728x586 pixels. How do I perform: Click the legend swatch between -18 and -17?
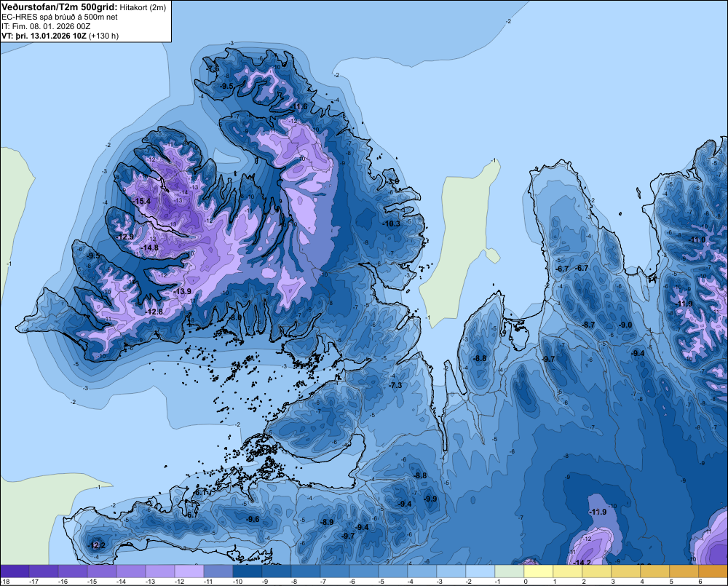15,571
